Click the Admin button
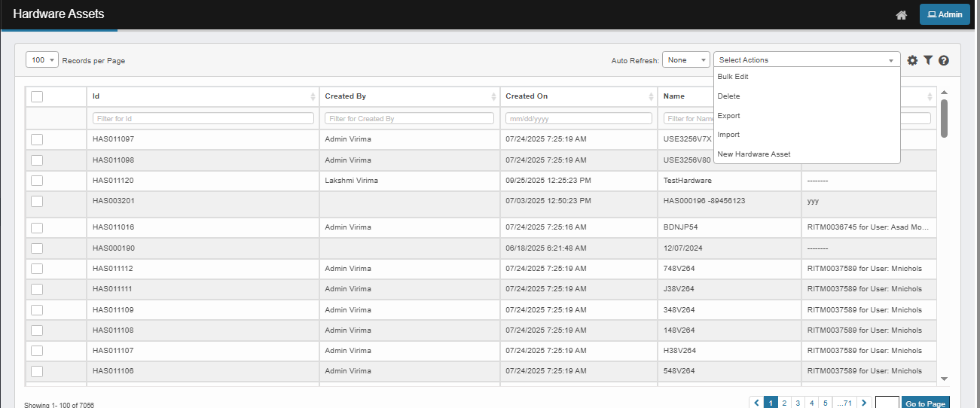This screenshot has width=980, height=408. point(945,14)
